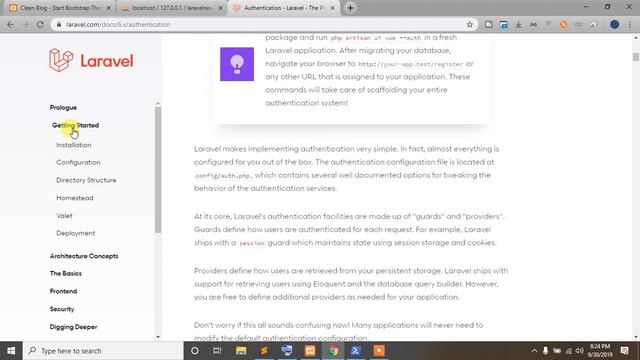Click the Chrome taskbar icon
The height and width of the screenshot is (360, 640).
tap(333, 351)
